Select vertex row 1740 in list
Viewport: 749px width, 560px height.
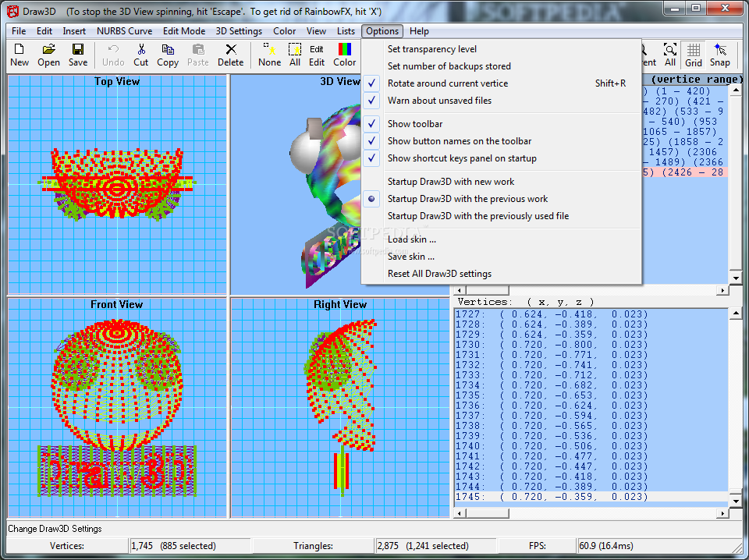pos(591,446)
